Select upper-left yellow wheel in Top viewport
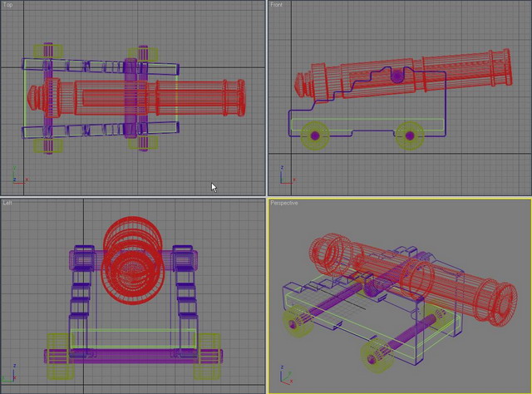 click(48, 52)
